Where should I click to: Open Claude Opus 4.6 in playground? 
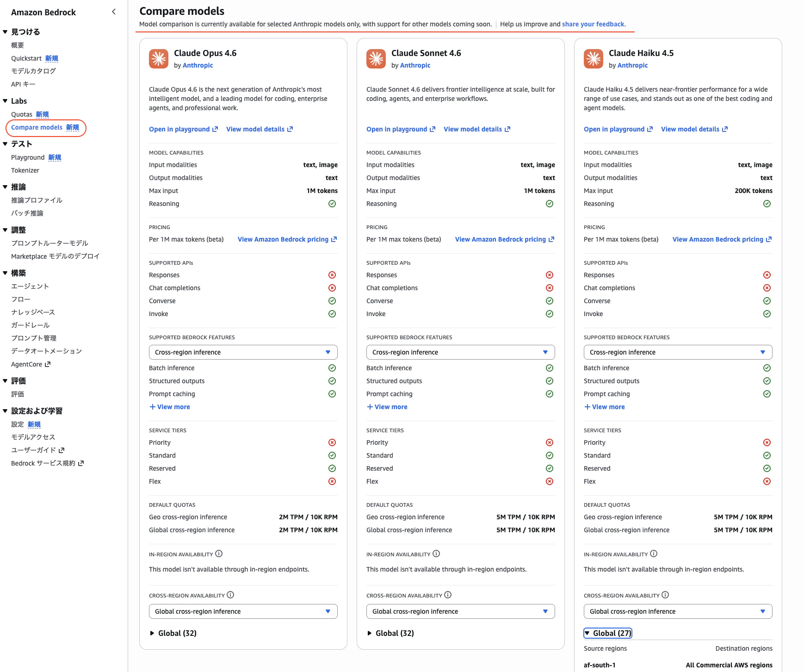183,129
